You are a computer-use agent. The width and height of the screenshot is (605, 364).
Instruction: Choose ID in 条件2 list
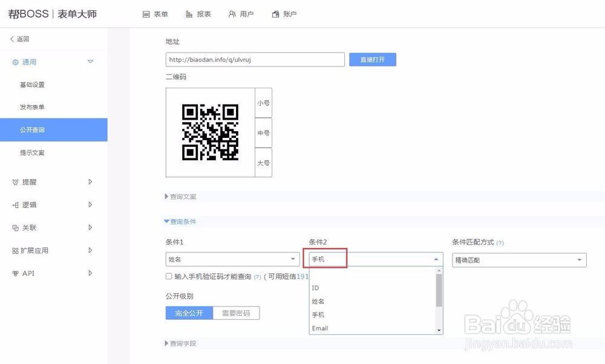(x=372, y=288)
